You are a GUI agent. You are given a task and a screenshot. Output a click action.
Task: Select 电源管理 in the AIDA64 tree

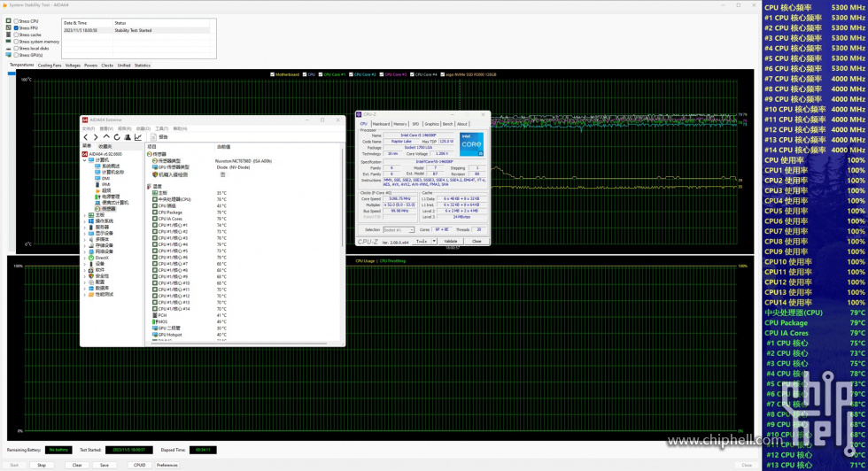tap(107, 197)
